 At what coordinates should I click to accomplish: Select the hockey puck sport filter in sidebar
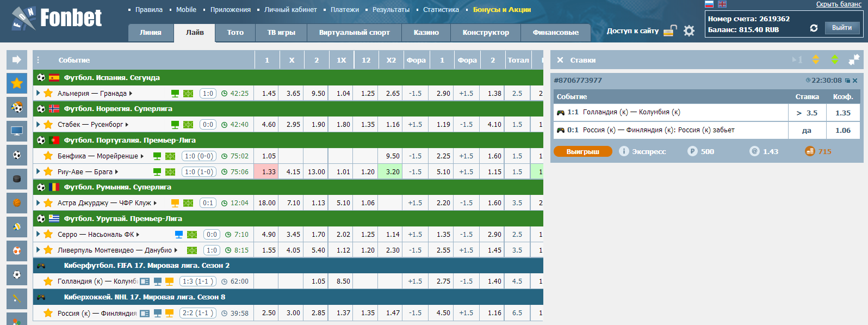[x=17, y=179]
